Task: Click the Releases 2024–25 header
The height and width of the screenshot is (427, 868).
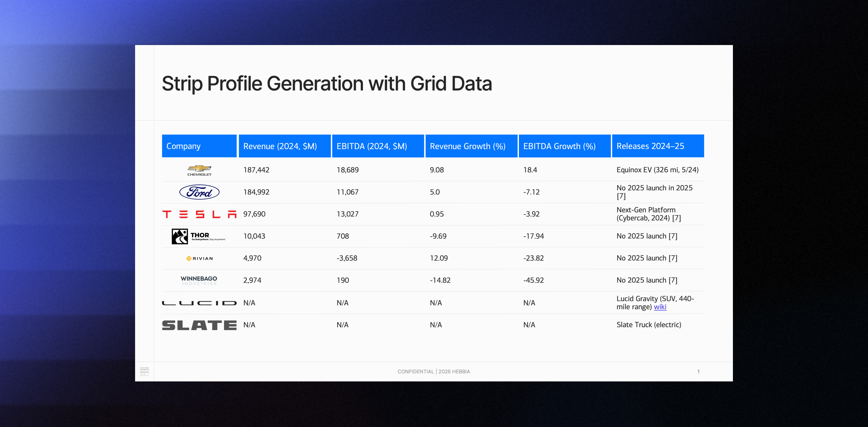Action: point(658,146)
